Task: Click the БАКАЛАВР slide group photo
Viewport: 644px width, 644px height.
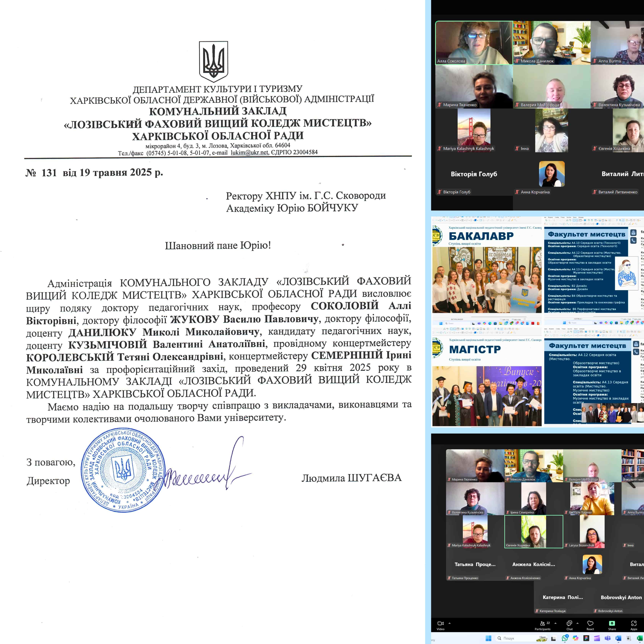Action: pos(487,280)
